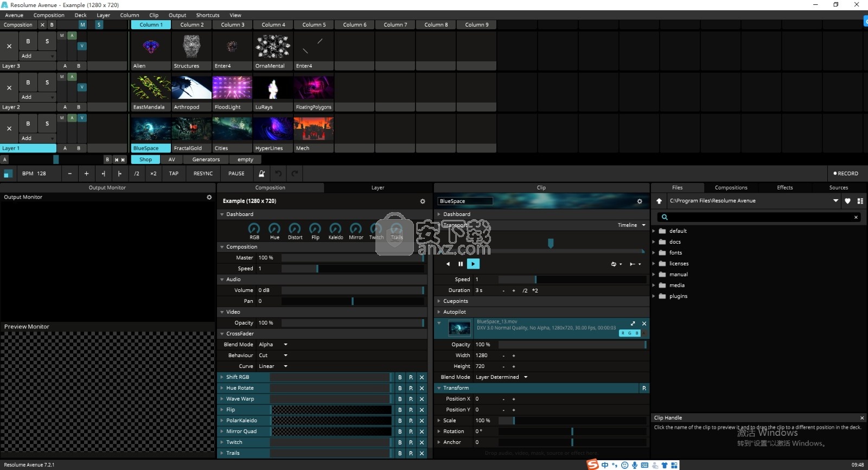This screenshot has height=470, width=868.
Task: Toggle the metronome icon in BPM toolbar
Action: pyautogui.click(x=261, y=174)
